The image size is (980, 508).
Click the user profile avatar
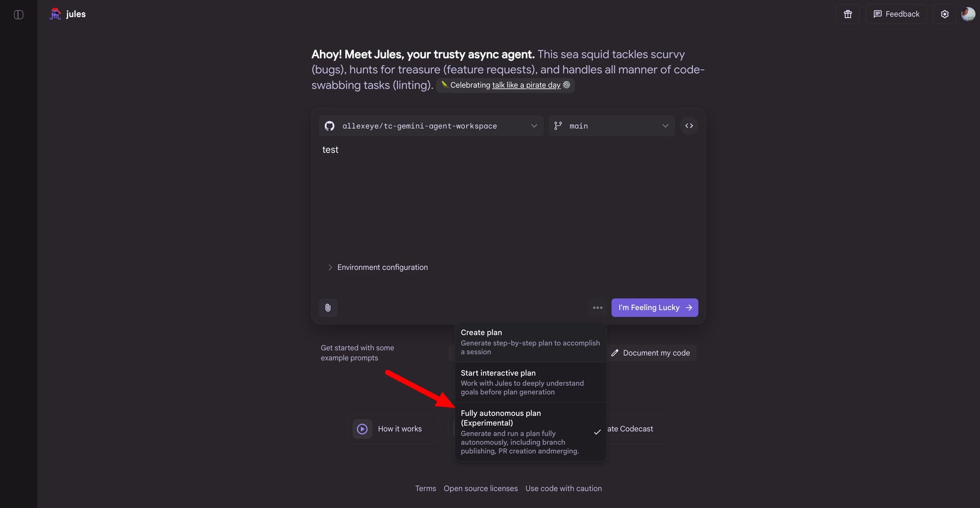coord(968,14)
